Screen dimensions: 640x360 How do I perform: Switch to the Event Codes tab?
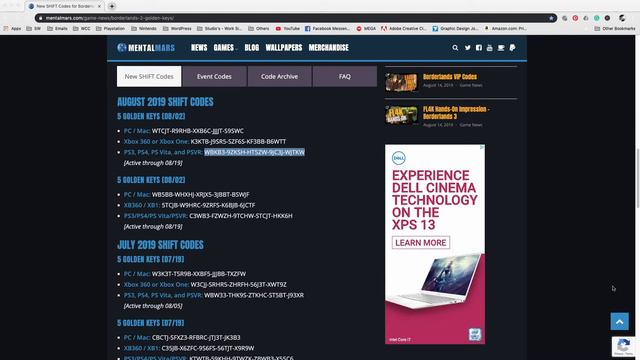pyautogui.click(x=214, y=76)
